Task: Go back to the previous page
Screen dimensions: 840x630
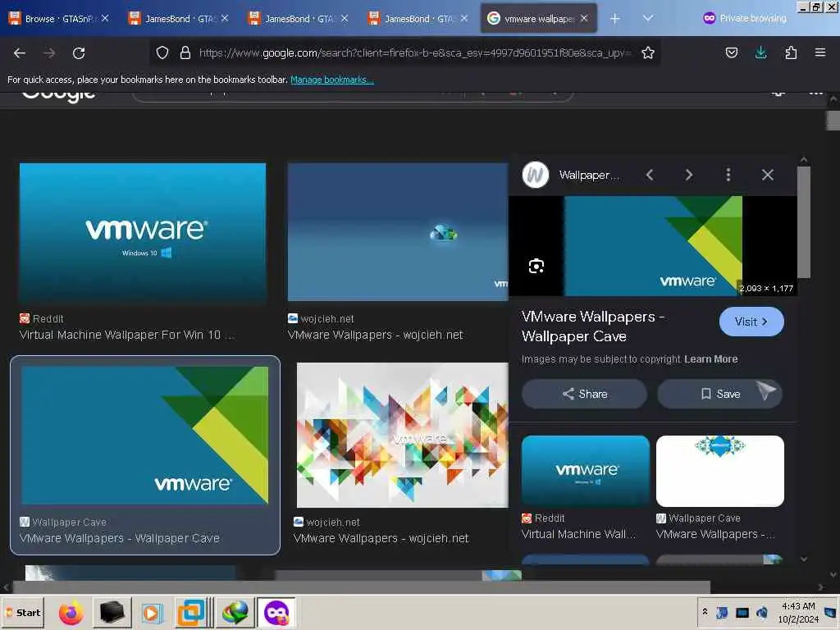Action: (20, 53)
